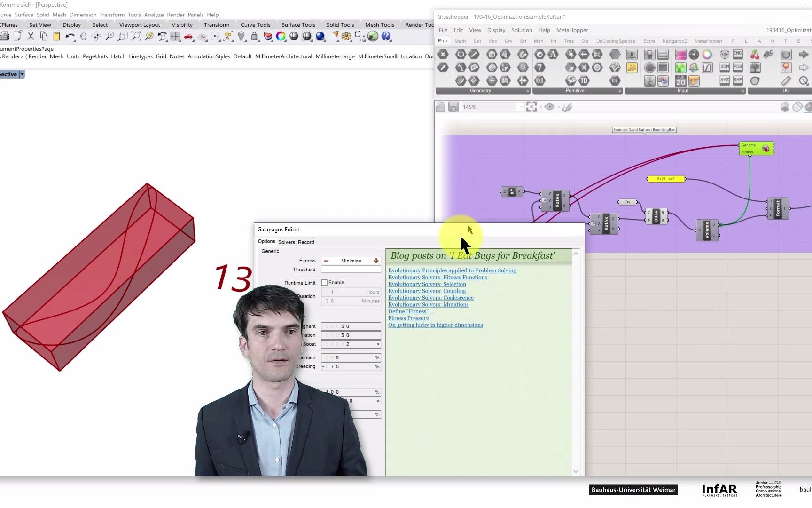This screenshot has height=508, width=812.
Task: Open the Solution menu in Grasshopper
Action: tap(522, 30)
